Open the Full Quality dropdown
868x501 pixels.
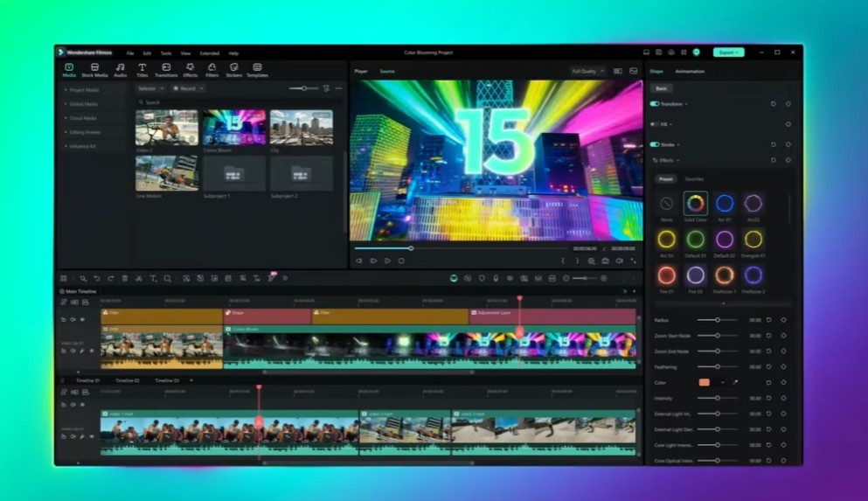click(587, 71)
